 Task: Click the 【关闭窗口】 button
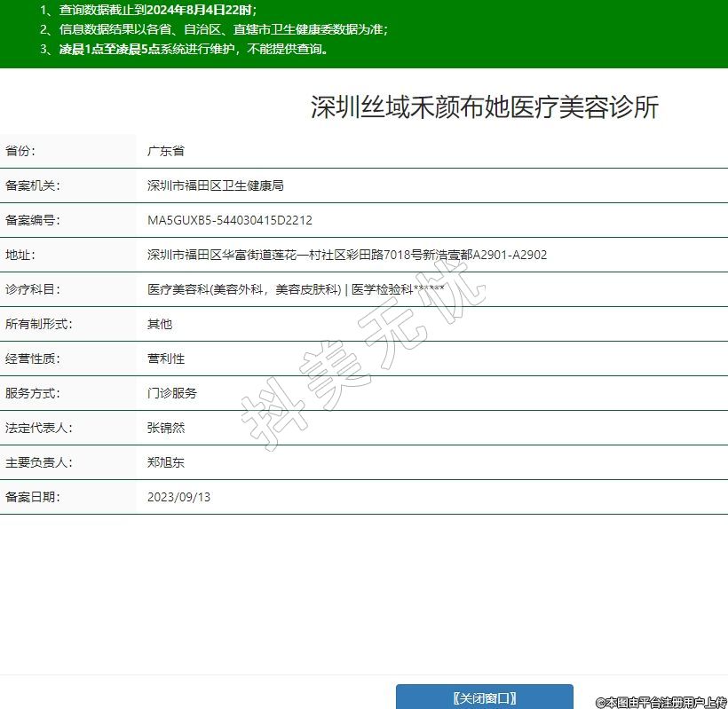coord(484,697)
